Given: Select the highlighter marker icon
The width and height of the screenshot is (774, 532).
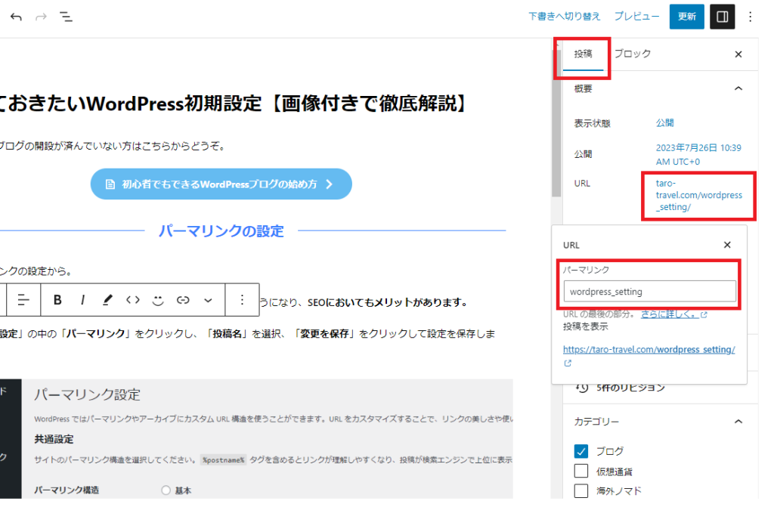Looking at the screenshot, I should 107,299.
